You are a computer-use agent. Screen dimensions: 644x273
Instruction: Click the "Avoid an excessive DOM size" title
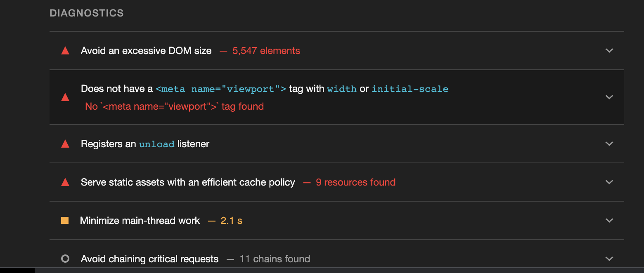click(x=146, y=51)
